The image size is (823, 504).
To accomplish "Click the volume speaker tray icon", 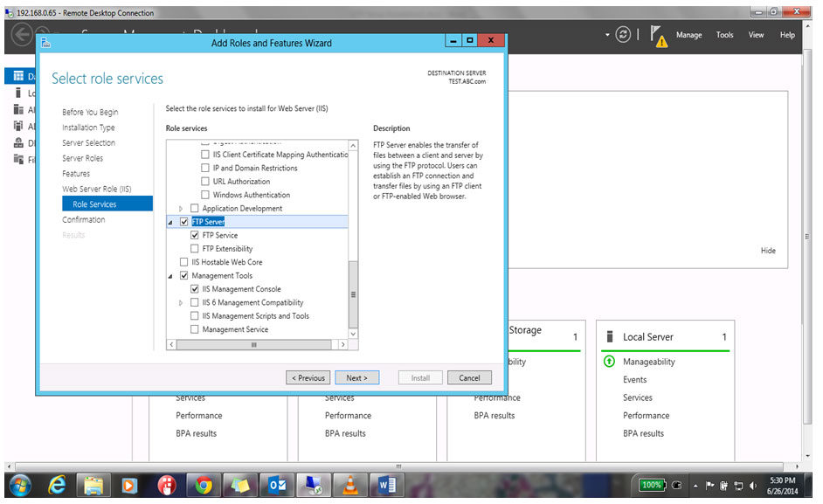I will pos(753,486).
